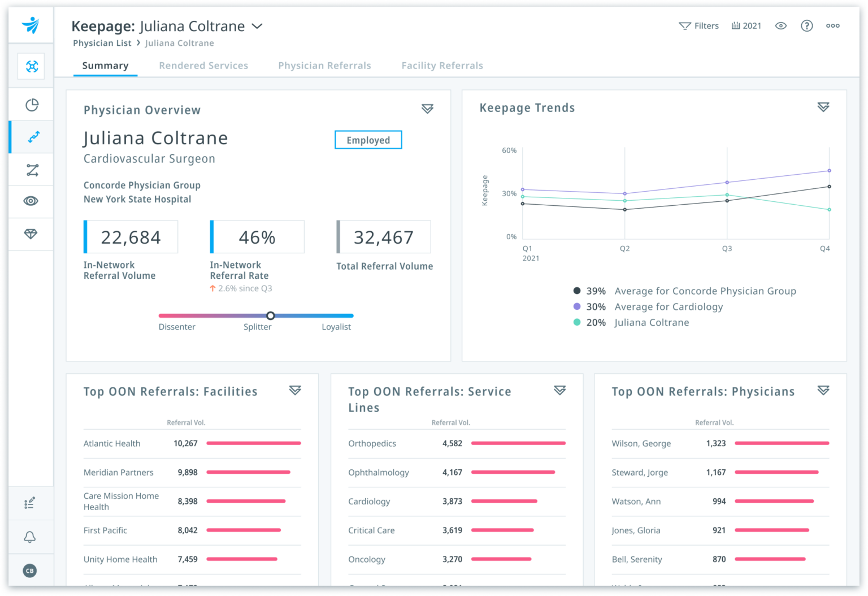Expand the Keepage: Juliana Coltrane dropdown

click(258, 26)
